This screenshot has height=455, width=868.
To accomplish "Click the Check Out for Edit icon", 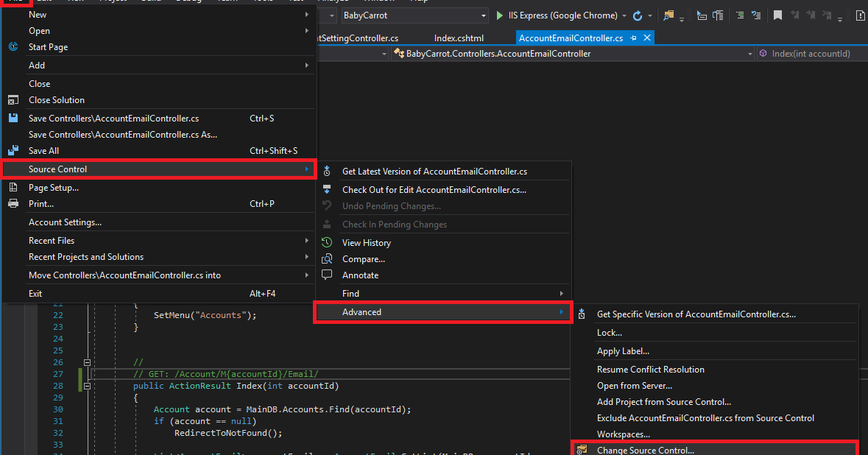I will (x=327, y=190).
